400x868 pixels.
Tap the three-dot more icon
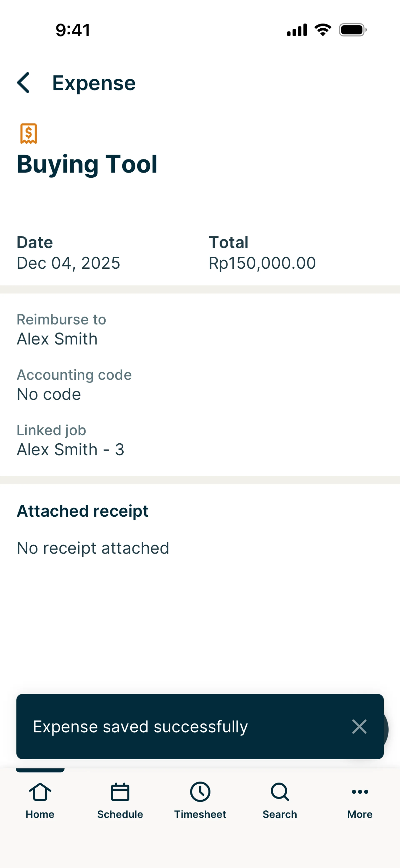(360, 792)
